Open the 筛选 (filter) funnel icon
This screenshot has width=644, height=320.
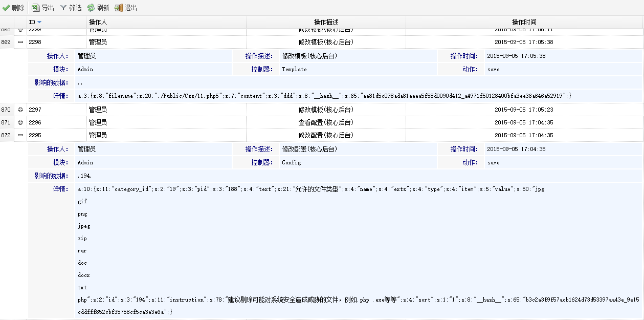pos(63,8)
